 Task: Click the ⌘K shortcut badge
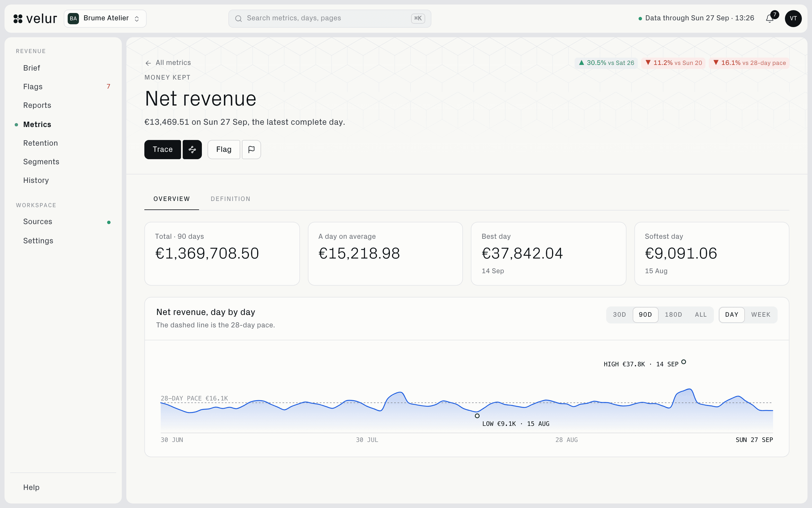[418, 18]
